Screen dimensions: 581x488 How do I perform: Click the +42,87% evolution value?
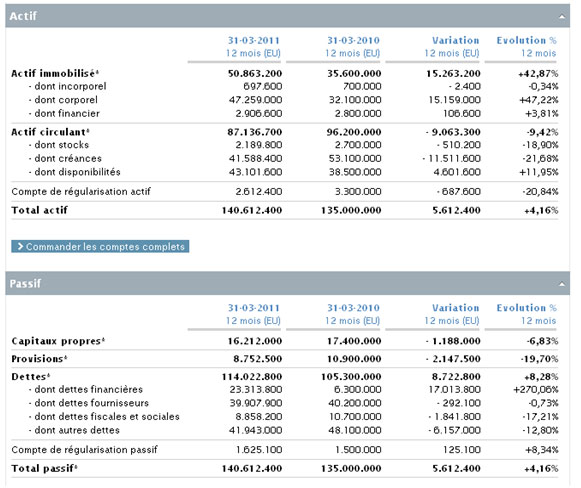click(x=538, y=73)
